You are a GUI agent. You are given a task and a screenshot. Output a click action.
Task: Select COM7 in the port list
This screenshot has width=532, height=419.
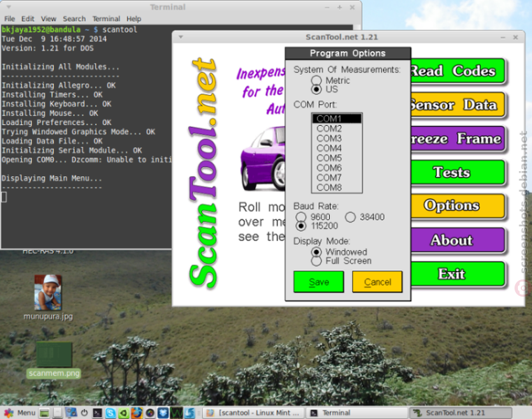click(x=337, y=177)
